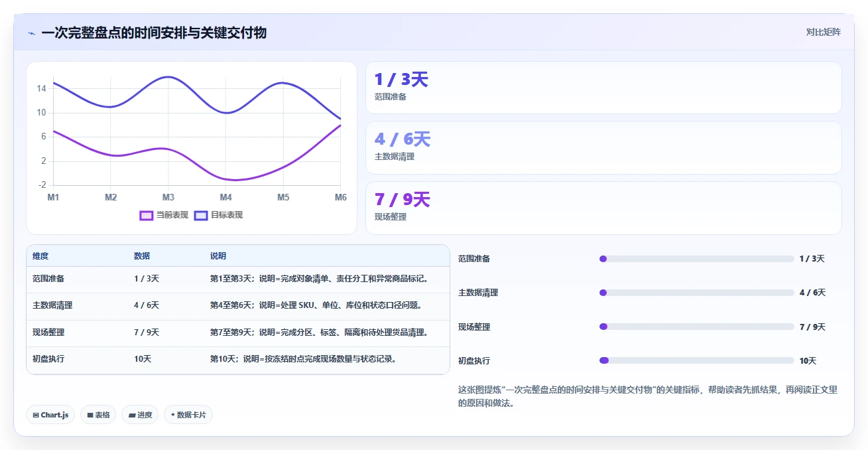Click the 数据 column header
868x450 pixels.
tap(142, 256)
